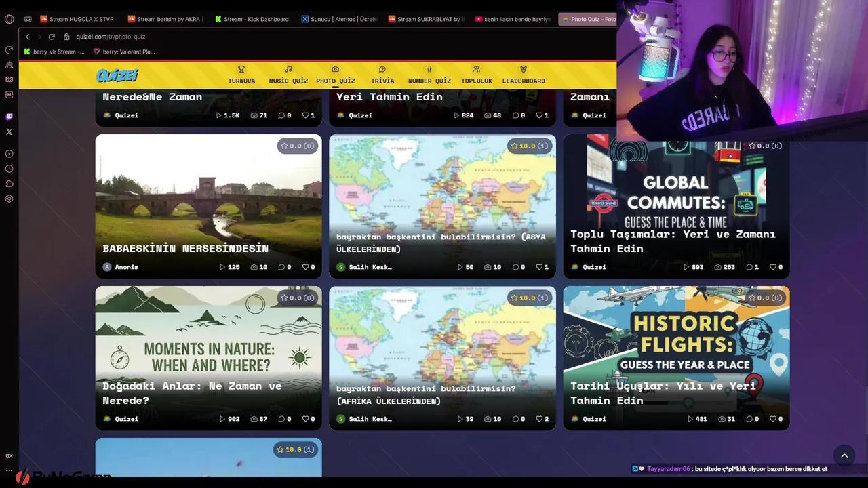868x488 pixels.
Task: Click the Quizei logo in the header
Action: tap(117, 75)
